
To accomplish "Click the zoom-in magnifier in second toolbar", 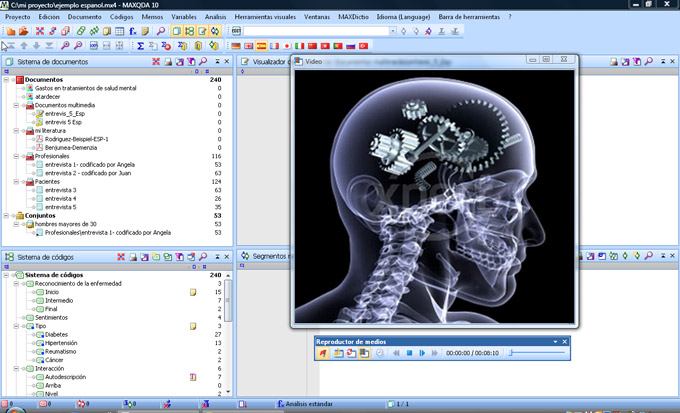I will tap(65, 46).
